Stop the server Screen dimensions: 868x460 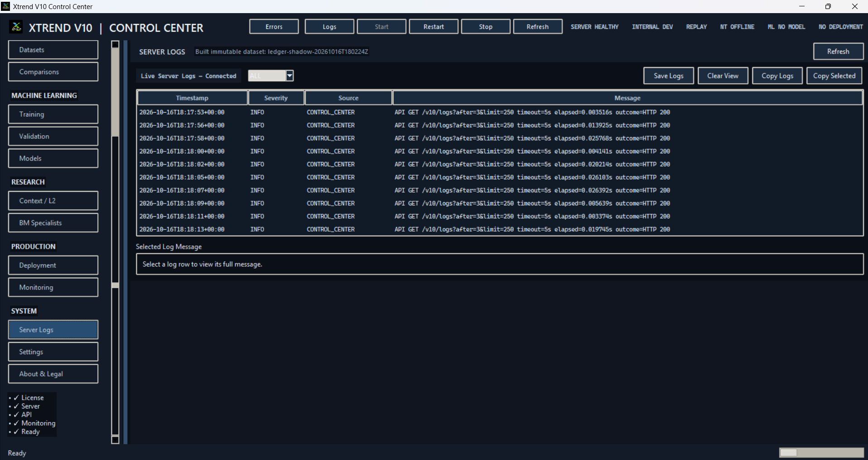486,27
